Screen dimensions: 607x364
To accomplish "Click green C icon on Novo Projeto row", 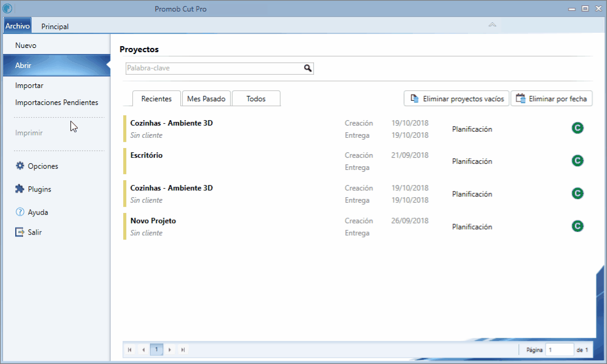I will coord(578,226).
